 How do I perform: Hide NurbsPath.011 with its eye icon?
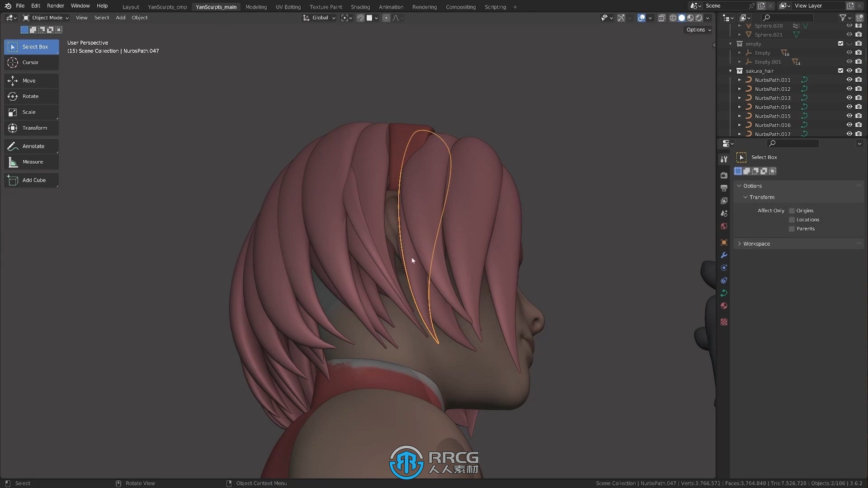(x=849, y=80)
